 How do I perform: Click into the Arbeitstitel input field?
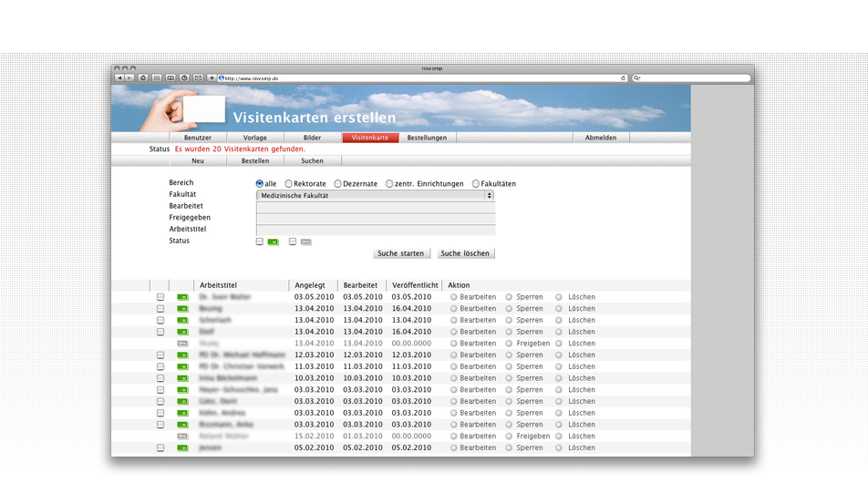click(376, 230)
